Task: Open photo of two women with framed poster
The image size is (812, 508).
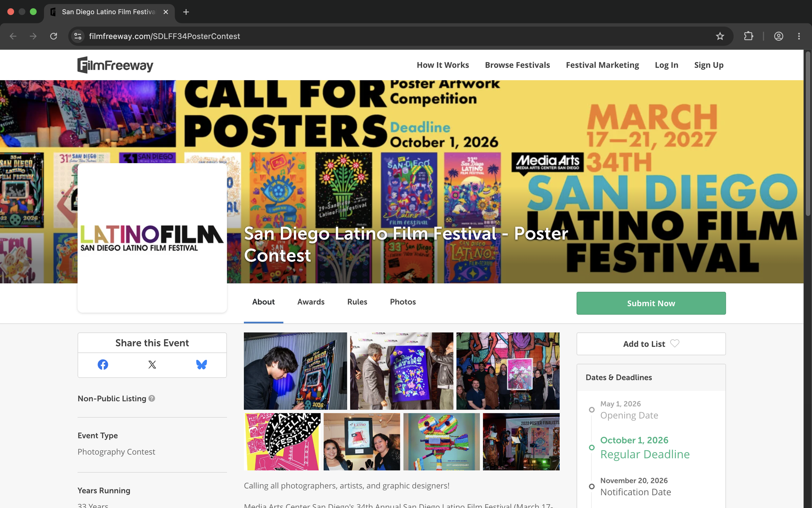Action: click(362, 441)
